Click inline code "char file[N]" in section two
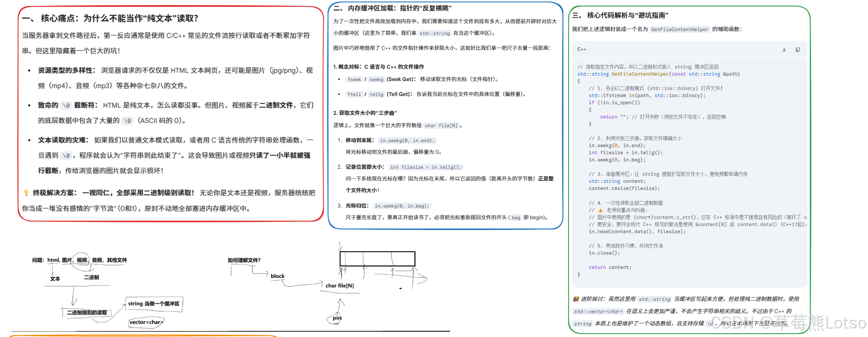Image resolution: width=868 pixels, height=337 pixels. point(441,125)
